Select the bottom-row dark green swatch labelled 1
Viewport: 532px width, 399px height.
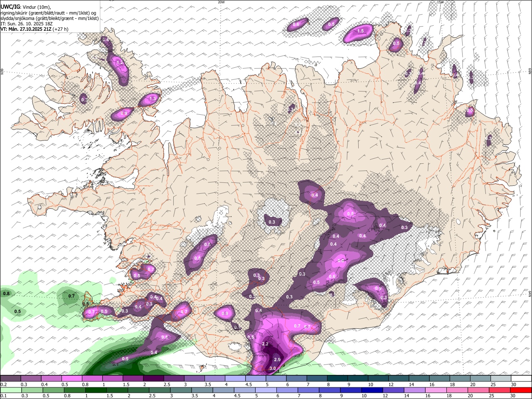[95, 390]
